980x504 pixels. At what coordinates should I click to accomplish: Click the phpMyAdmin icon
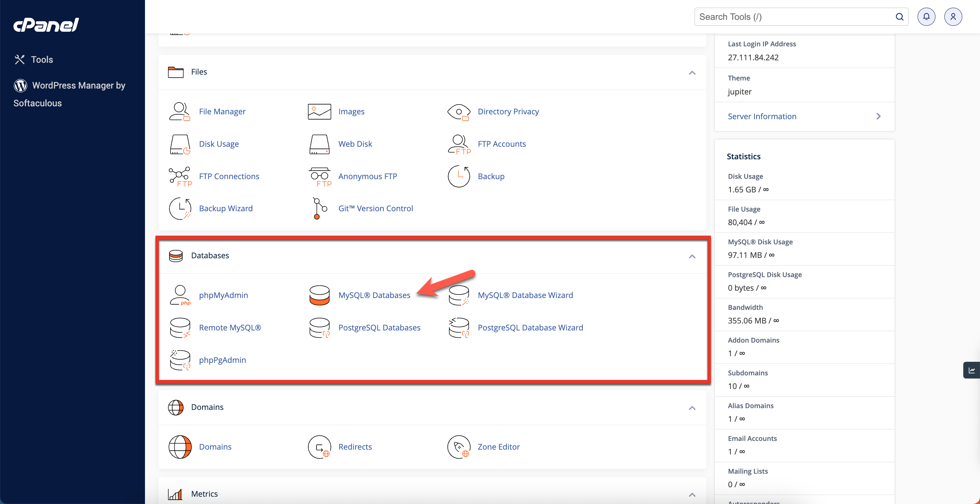tap(179, 295)
